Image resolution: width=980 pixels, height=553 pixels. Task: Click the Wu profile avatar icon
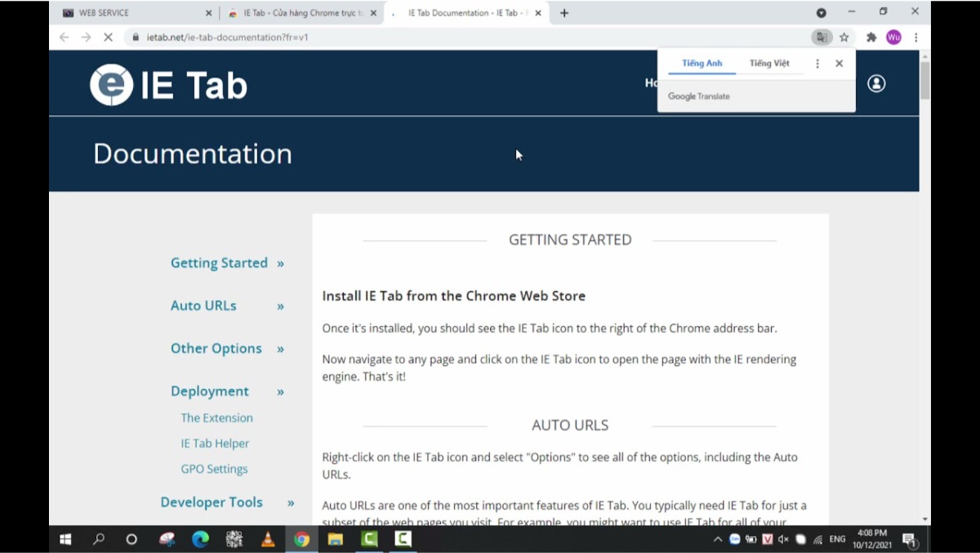tap(893, 37)
